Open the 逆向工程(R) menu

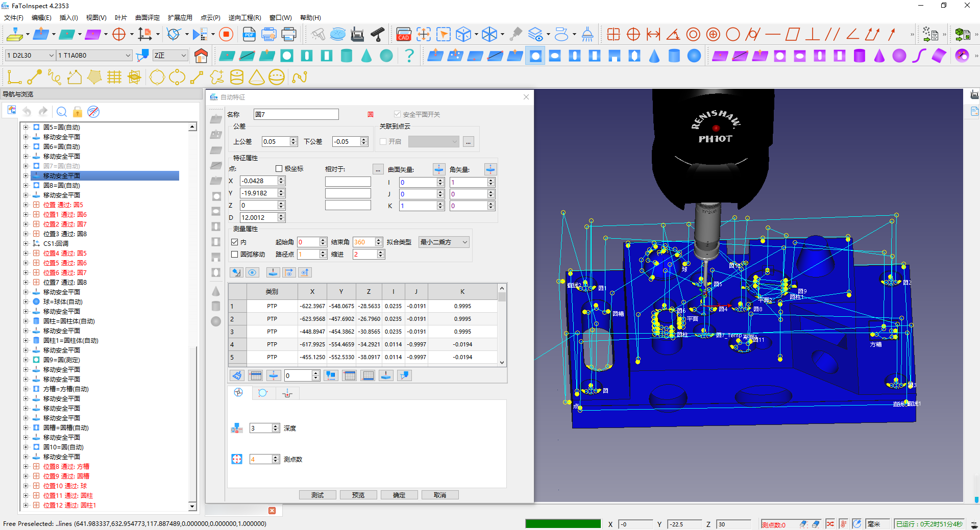pos(245,17)
